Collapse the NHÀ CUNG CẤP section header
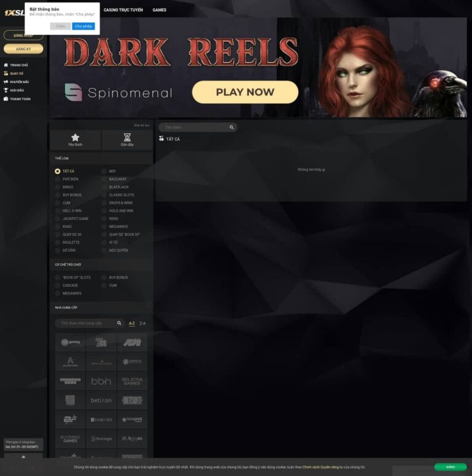This screenshot has height=476, width=472. coord(101,307)
